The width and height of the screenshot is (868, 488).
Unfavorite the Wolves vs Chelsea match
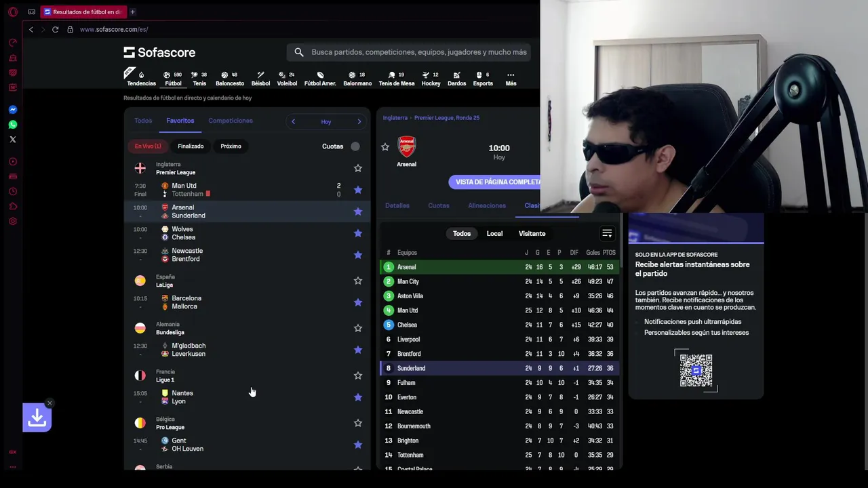[x=358, y=233]
